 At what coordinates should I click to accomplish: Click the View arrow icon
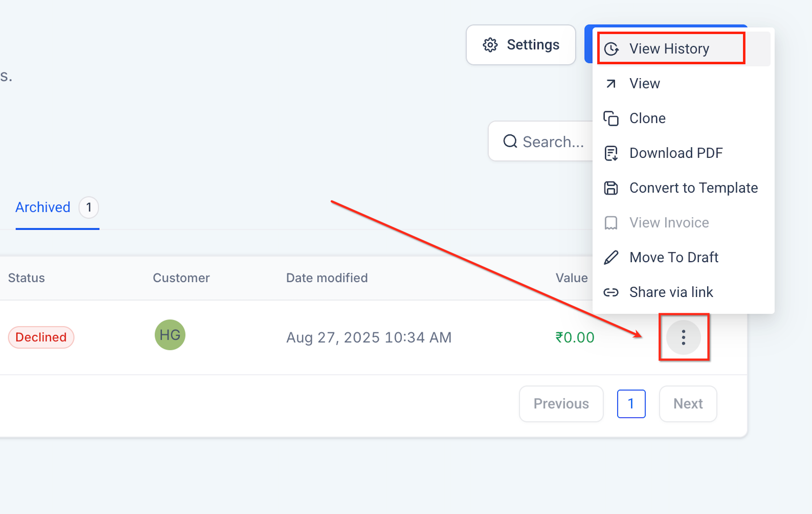click(611, 84)
